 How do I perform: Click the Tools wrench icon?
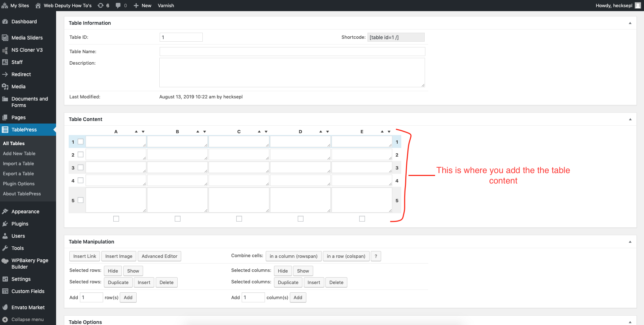(x=5, y=248)
